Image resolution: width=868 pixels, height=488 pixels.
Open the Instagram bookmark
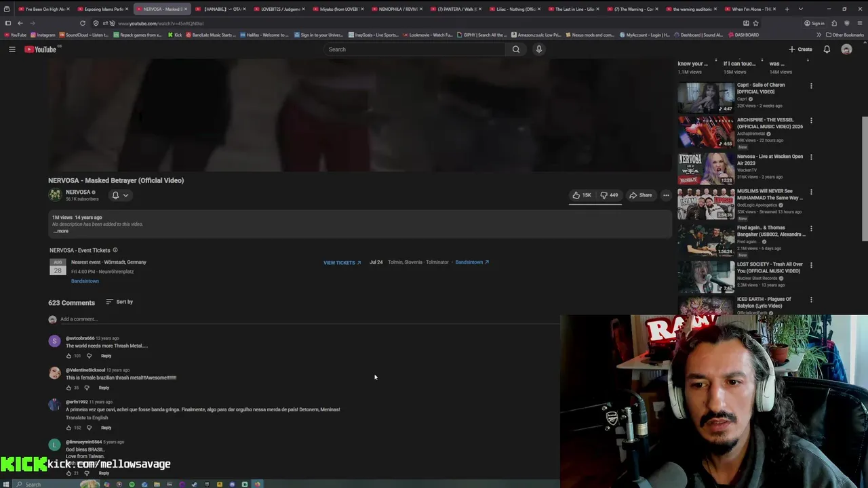point(42,35)
